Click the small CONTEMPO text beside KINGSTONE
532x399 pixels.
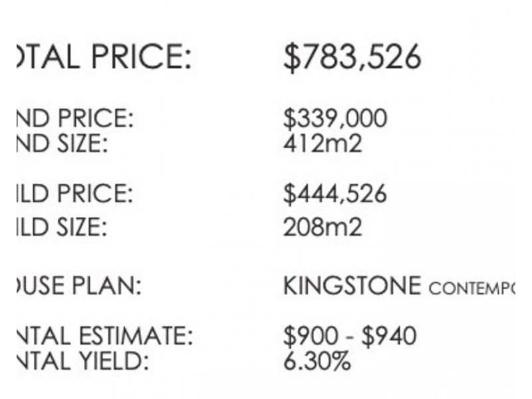(x=471, y=289)
